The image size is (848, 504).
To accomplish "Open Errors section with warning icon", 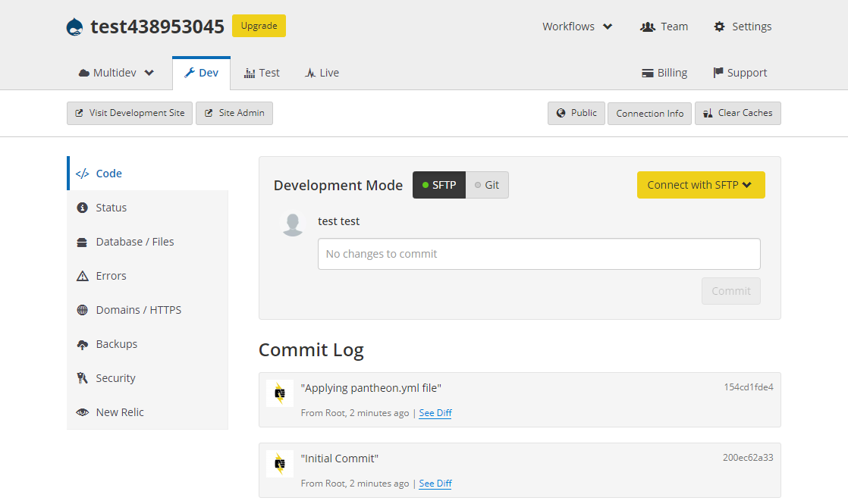I will click(x=111, y=276).
